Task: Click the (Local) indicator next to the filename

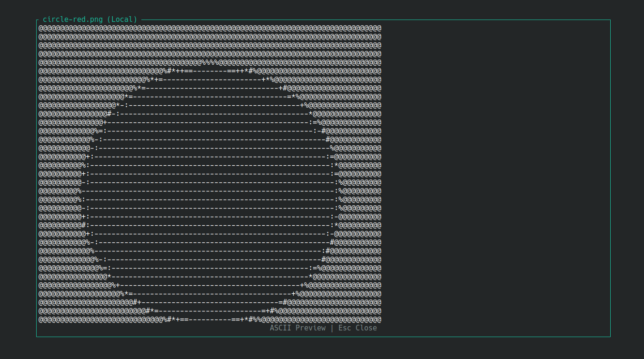Action: point(121,20)
